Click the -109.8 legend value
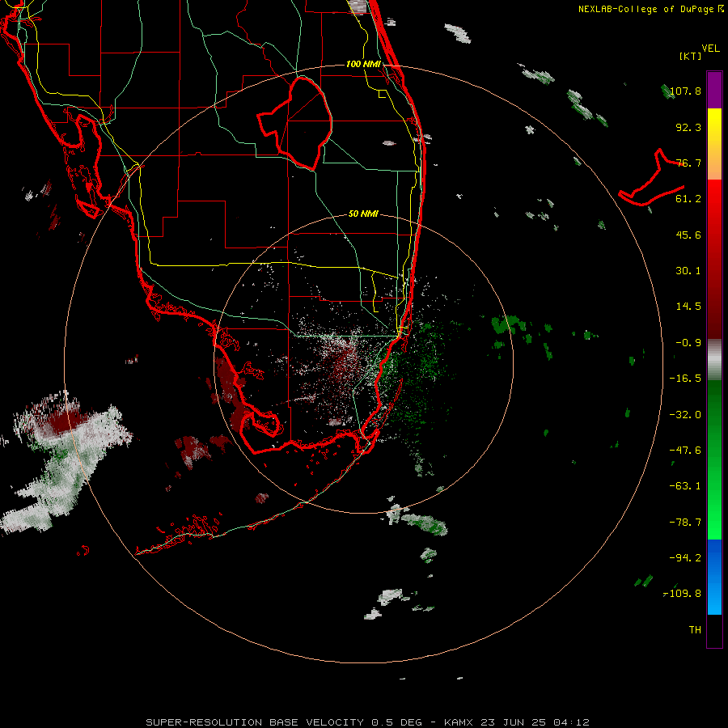 (x=683, y=594)
